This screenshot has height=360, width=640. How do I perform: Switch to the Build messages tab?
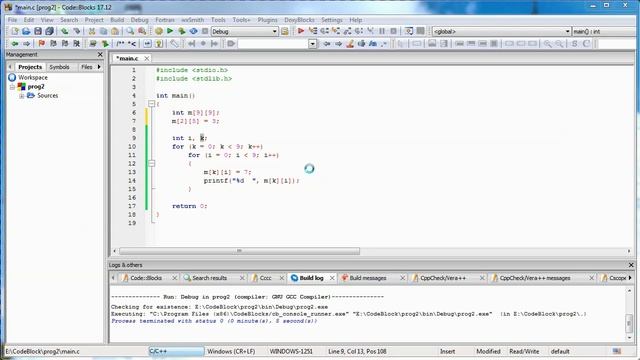click(x=368, y=278)
